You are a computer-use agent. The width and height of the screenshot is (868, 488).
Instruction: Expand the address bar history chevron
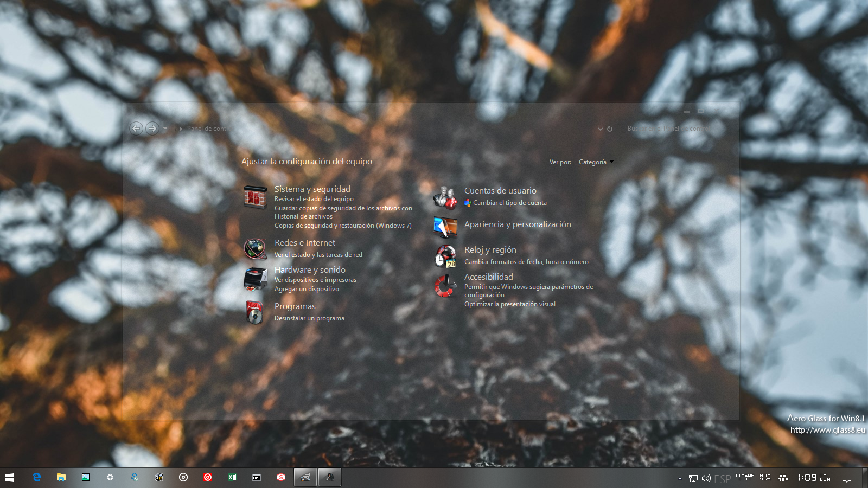click(x=600, y=129)
